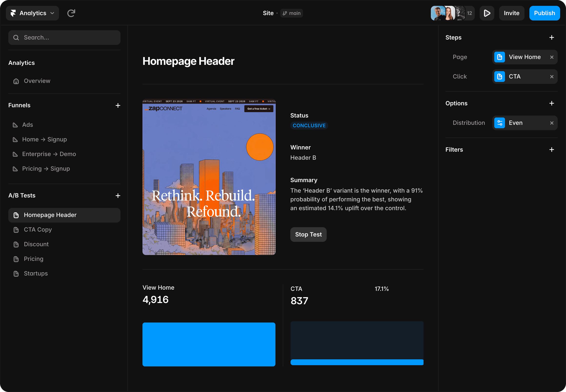
Task: Click the 837 CTA count
Action: click(299, 301)
